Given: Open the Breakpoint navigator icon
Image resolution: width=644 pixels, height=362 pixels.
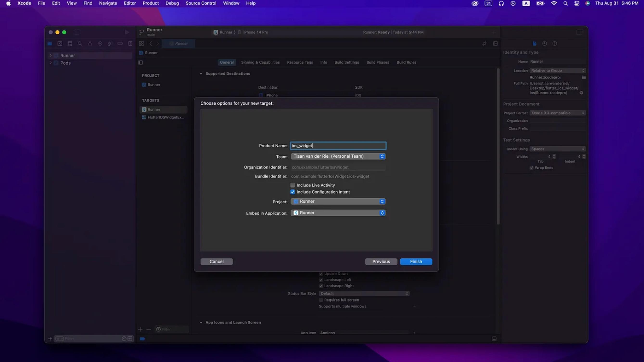Looking at the screenshot, I should tap(120, 44).
